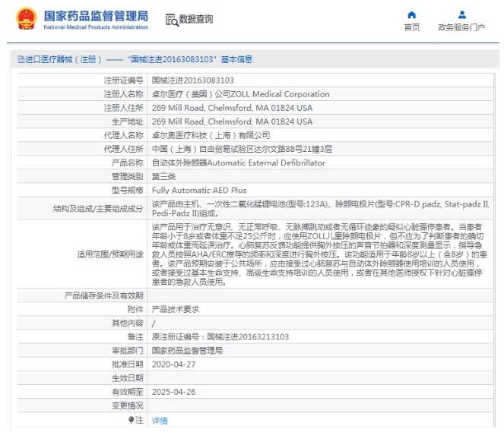Click the approval date 2020-04-27
This screenshot has height=445, width=504.
point(173,365)
